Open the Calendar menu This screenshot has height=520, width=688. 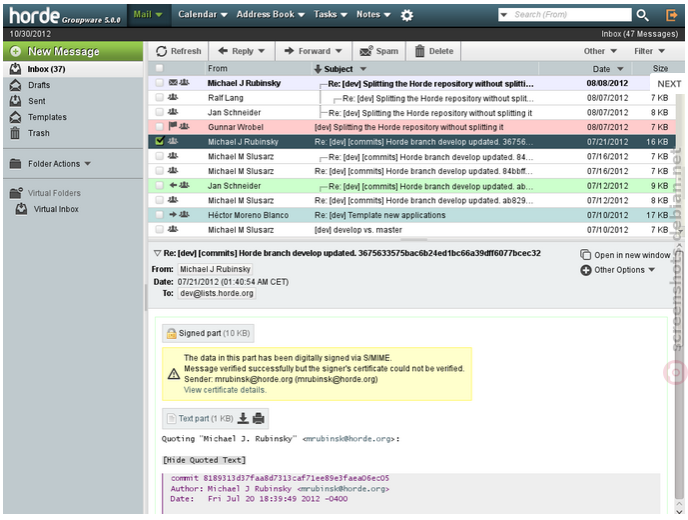(202, 14)
